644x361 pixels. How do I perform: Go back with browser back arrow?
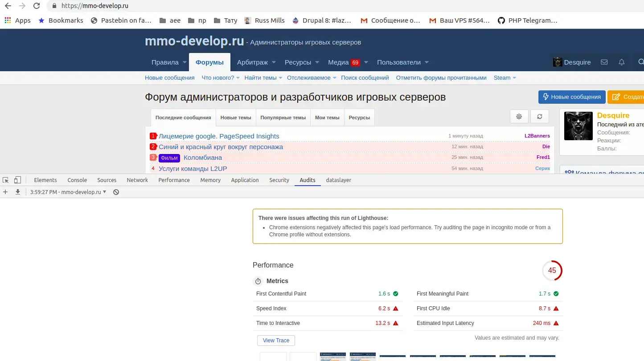point(8,6)
